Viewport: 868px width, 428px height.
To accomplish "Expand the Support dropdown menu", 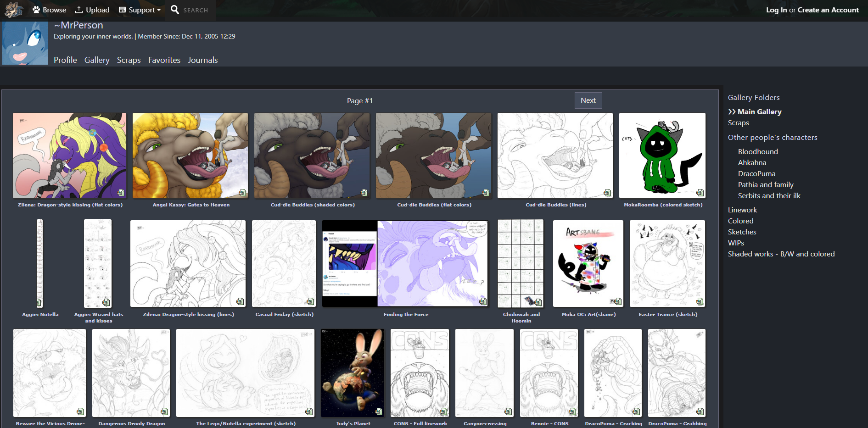I will (140, 10).
